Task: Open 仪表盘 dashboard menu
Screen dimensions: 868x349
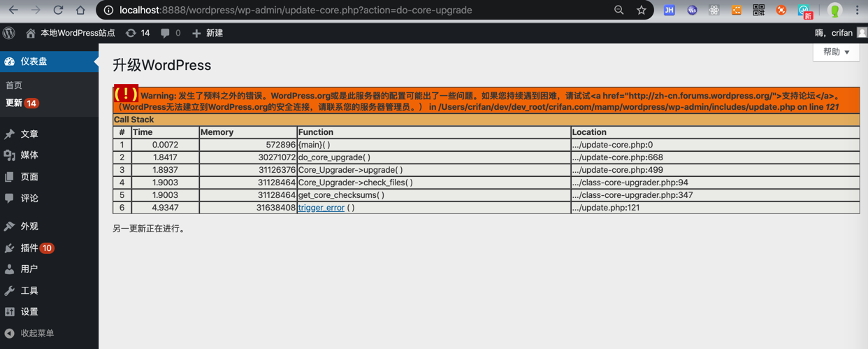Action: tap(49, 62)
